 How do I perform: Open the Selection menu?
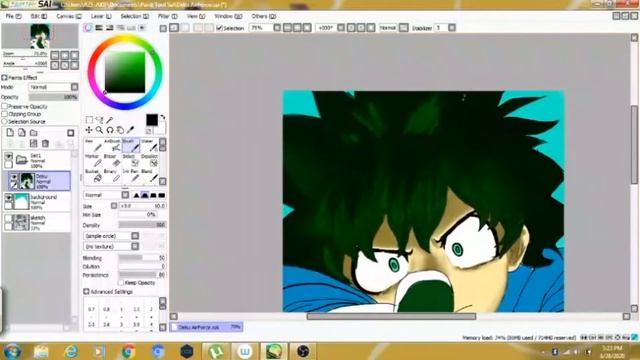click(135, 16)
